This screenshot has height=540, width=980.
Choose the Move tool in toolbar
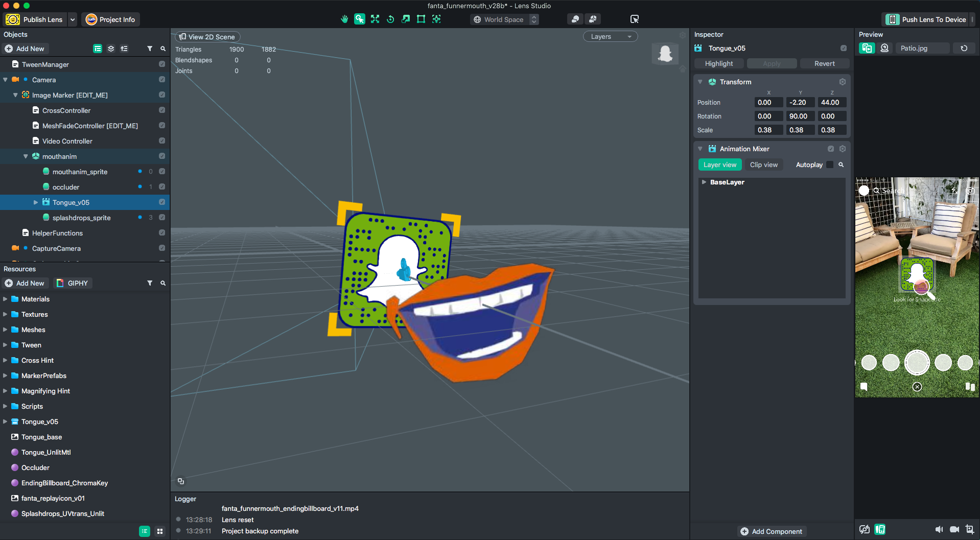(375, 19)
